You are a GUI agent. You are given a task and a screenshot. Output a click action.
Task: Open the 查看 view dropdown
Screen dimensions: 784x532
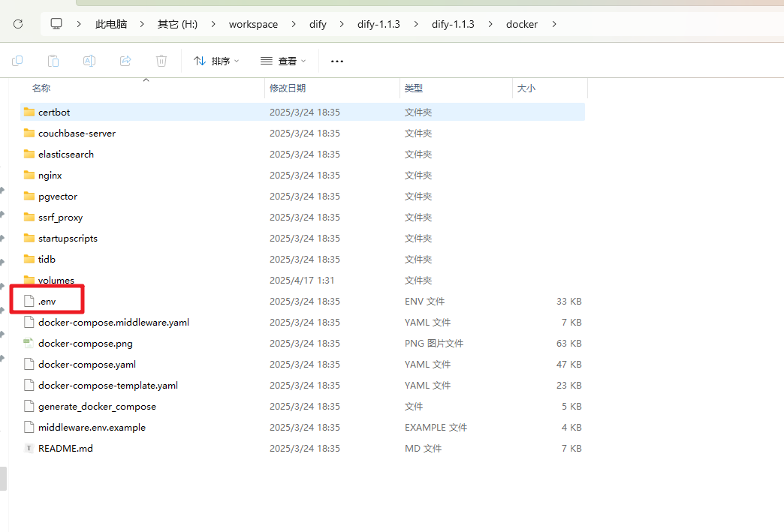(x=283, y=61)
